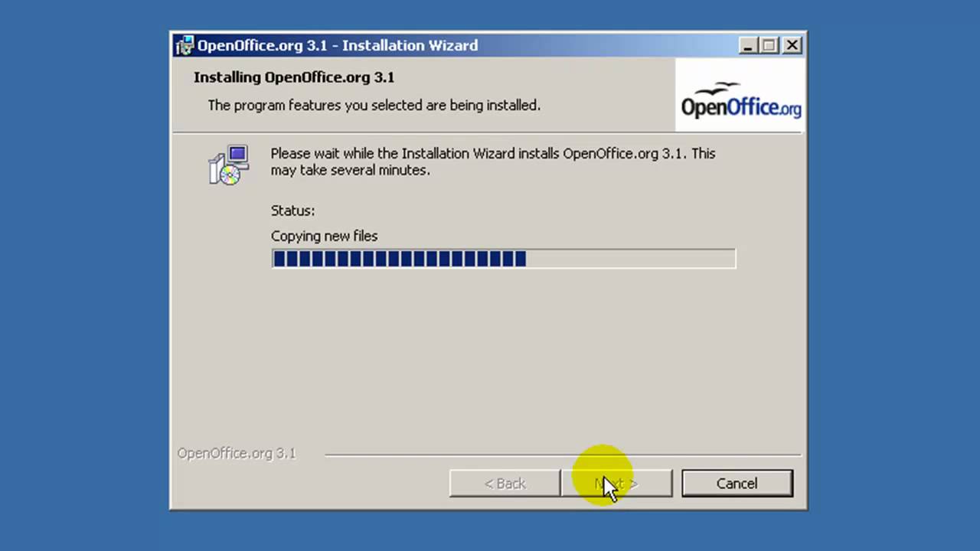Click the window title "OpenOffice.org 3.1 - Installation Wizard"

338,46
